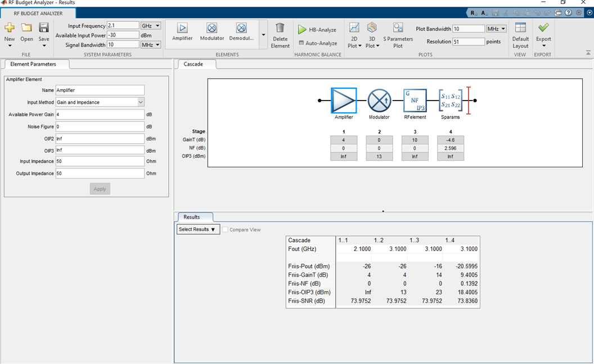Click the Available Power Gain field
Viewport: 594px width, 364px height.
pos(100,115)
